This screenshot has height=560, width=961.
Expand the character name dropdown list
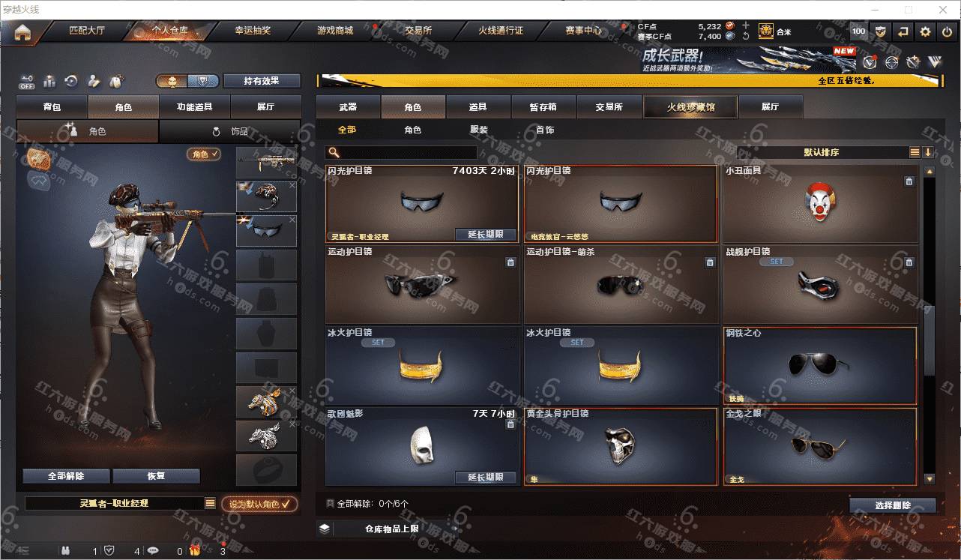211,504
